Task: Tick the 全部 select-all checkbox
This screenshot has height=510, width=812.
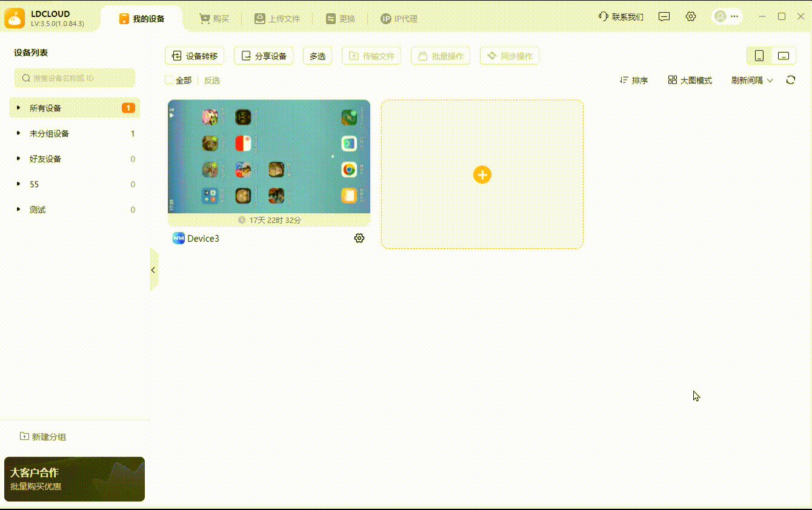Action: (169, 80)
